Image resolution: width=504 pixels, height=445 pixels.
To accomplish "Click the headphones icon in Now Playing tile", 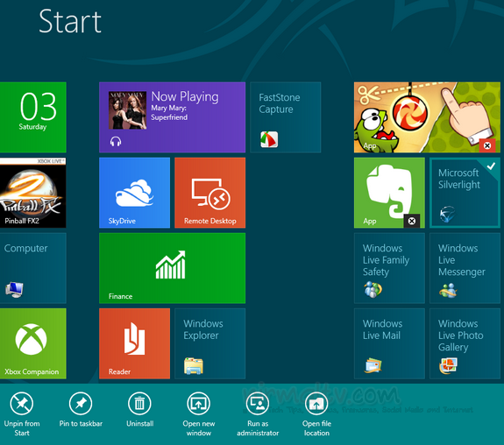I will click(116, 141).
